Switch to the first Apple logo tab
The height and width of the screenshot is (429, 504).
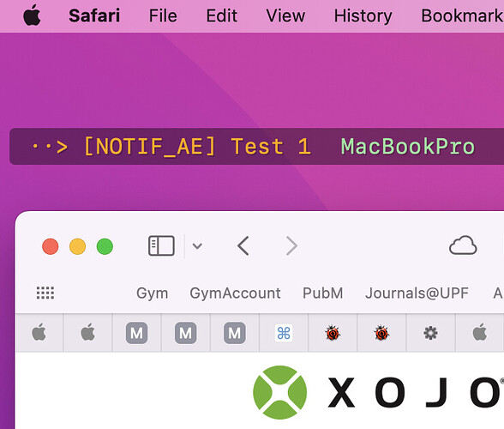click(39, 332)
